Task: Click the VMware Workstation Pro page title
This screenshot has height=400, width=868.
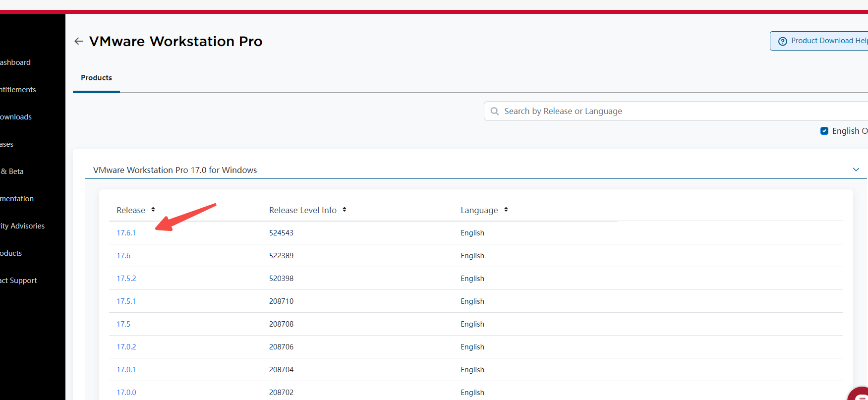Action: tap(176, 41)
